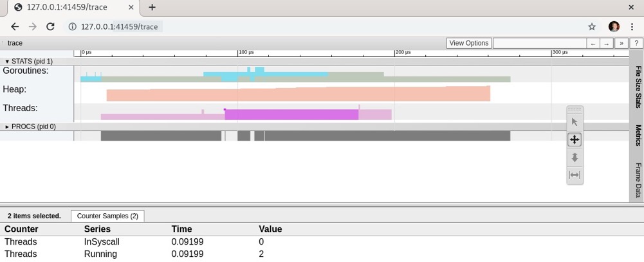Select the bright magenta Threads counter block

291,114
